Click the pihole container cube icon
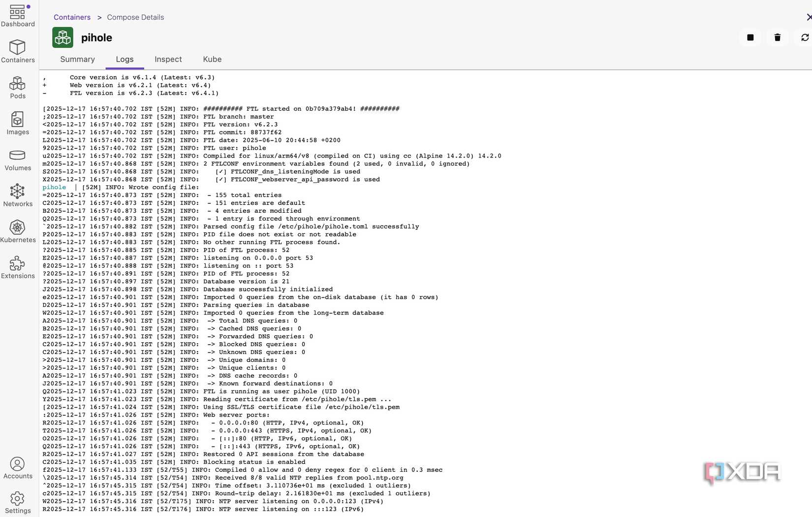The height and width of the screenshot is (517, 812). 62,37
